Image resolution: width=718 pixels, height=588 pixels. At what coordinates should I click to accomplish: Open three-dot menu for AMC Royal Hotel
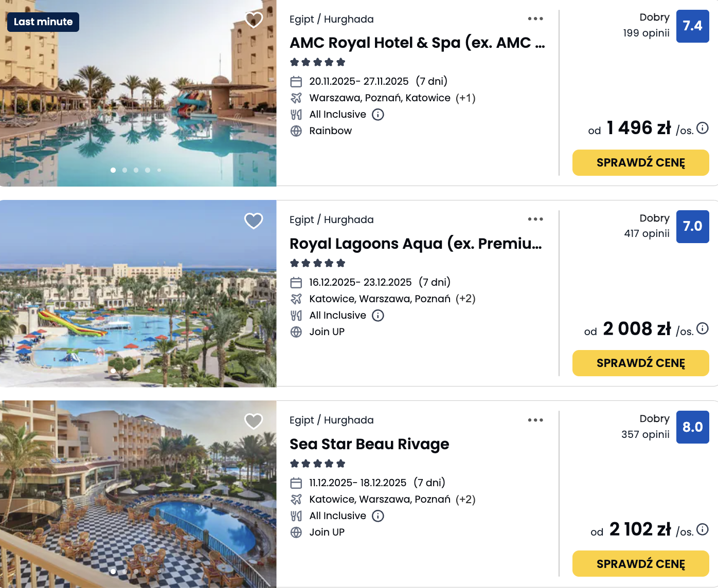535,19
